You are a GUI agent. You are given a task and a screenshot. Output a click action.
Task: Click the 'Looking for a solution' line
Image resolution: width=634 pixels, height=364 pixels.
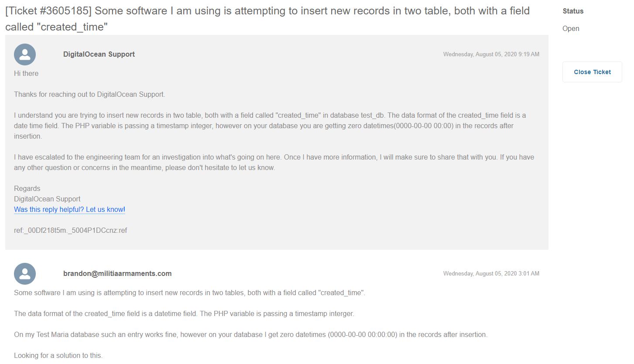click(58, 356)
